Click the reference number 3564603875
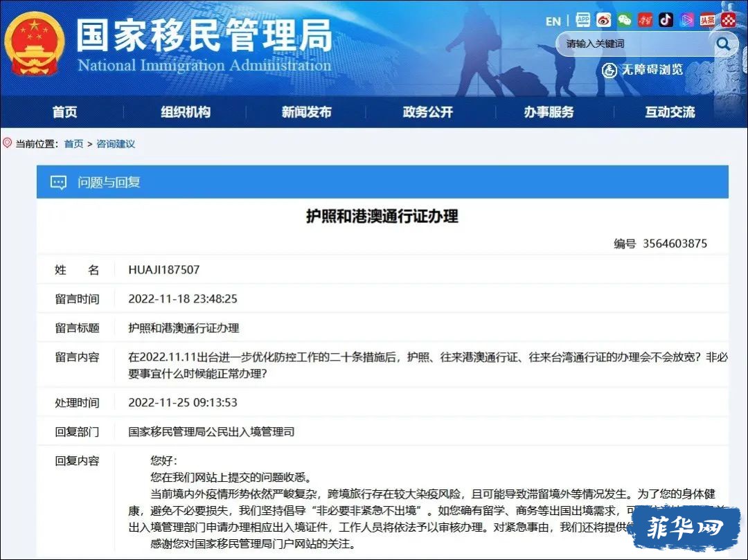This screenshot has width=748, height=560. pos(675,244)
